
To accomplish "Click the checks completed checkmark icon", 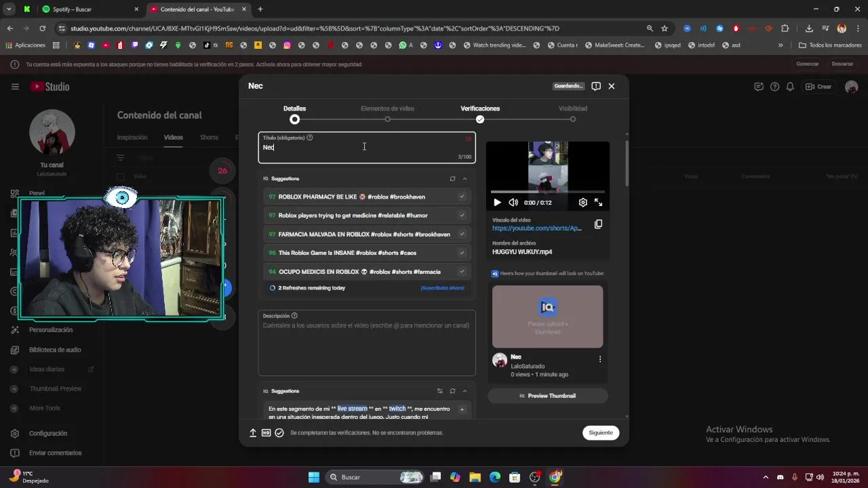I will [x=279, y=433].
